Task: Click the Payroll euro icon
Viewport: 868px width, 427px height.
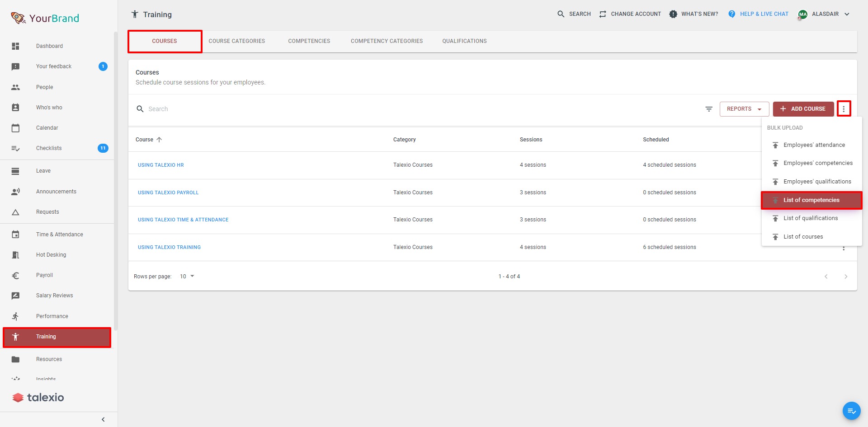Action: click(x=15, y=275)
